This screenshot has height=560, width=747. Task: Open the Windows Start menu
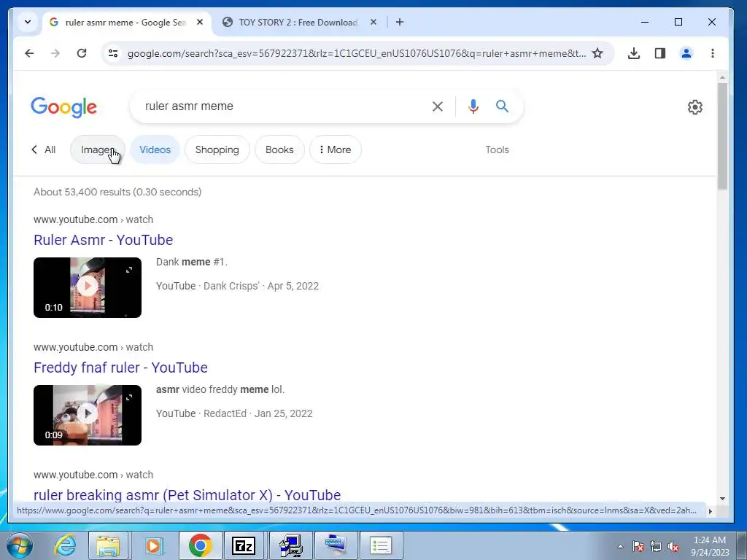20,545
